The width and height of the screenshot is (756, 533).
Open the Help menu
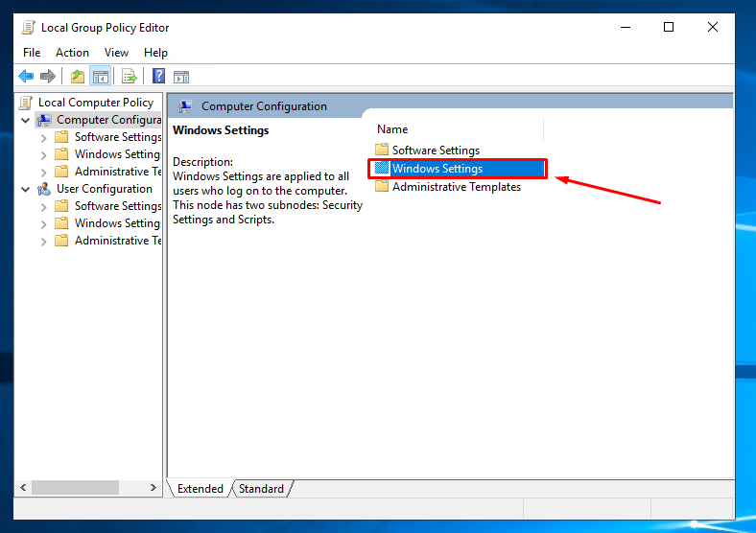(x=155, y=53)
